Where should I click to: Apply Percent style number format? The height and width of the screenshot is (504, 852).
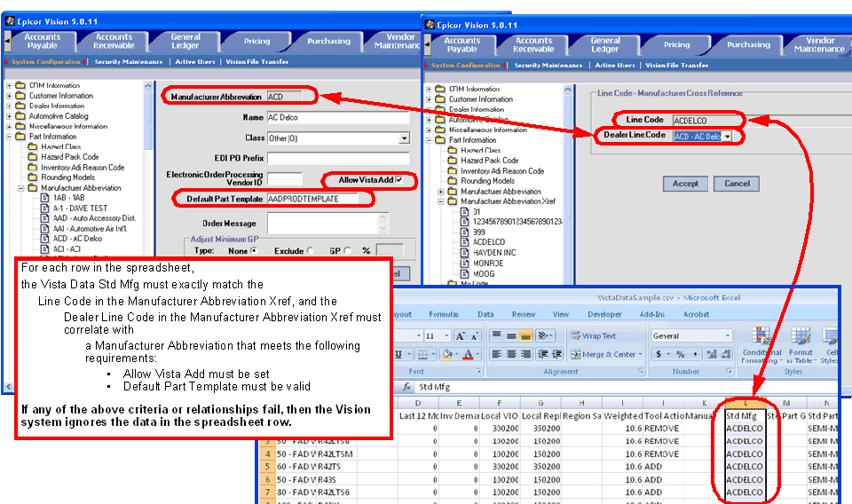click(680, 354)
